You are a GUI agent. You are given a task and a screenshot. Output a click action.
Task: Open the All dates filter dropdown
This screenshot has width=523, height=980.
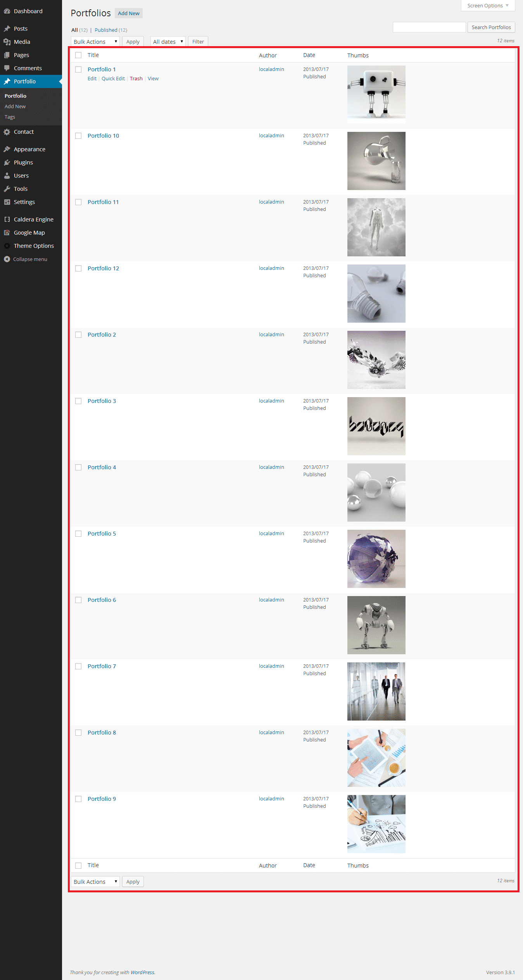[168, 41]
